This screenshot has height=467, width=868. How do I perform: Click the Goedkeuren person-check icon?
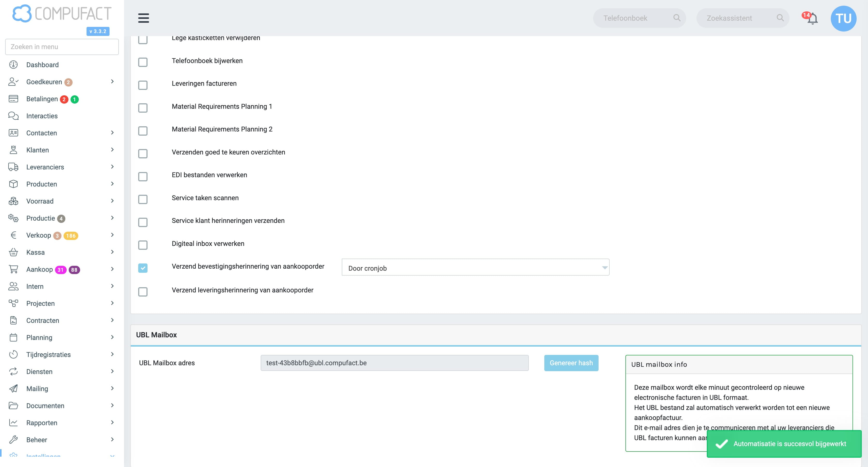[x=13, y=82]
